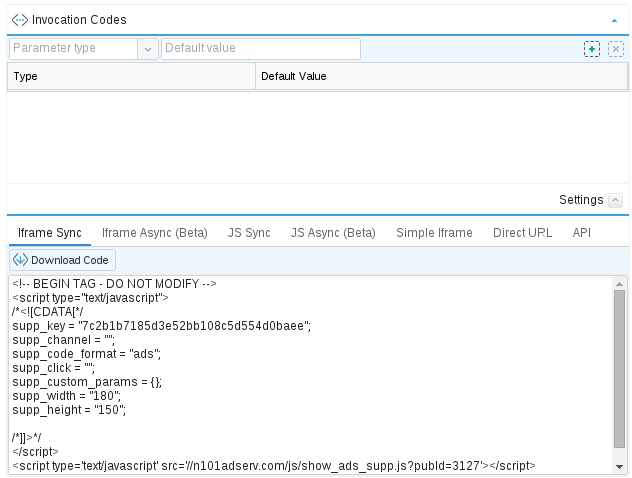Viewport: 632px width, 478px height.
Task: Collapse the Invocation Codes panel arrow
Action: coord(614,21)
